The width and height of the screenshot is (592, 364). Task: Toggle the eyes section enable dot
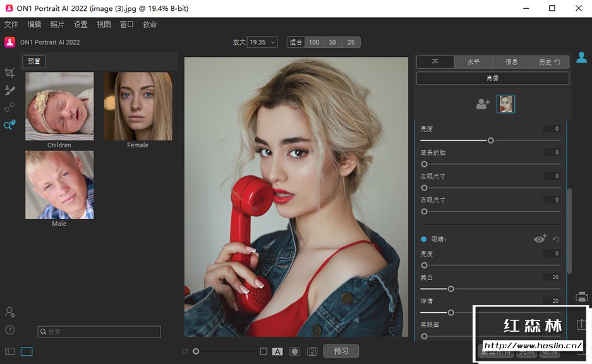point(424,240)
